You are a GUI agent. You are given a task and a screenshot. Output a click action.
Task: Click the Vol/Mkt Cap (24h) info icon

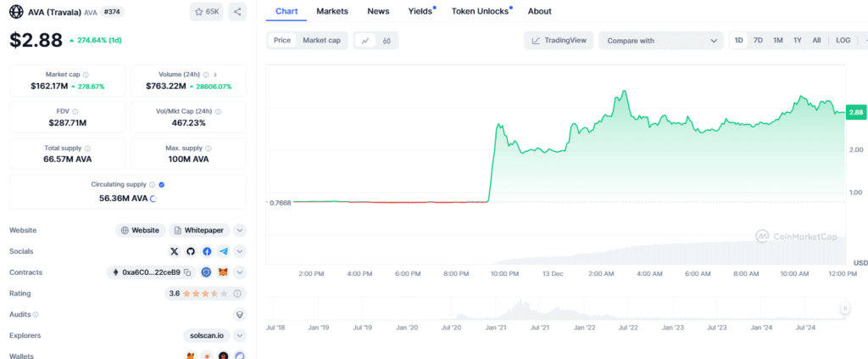click(218, 111)
